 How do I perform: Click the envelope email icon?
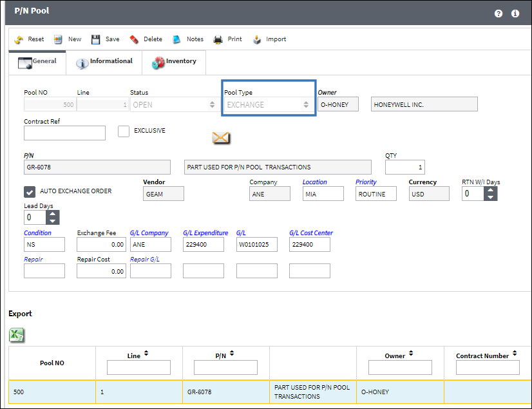(221, 137)
